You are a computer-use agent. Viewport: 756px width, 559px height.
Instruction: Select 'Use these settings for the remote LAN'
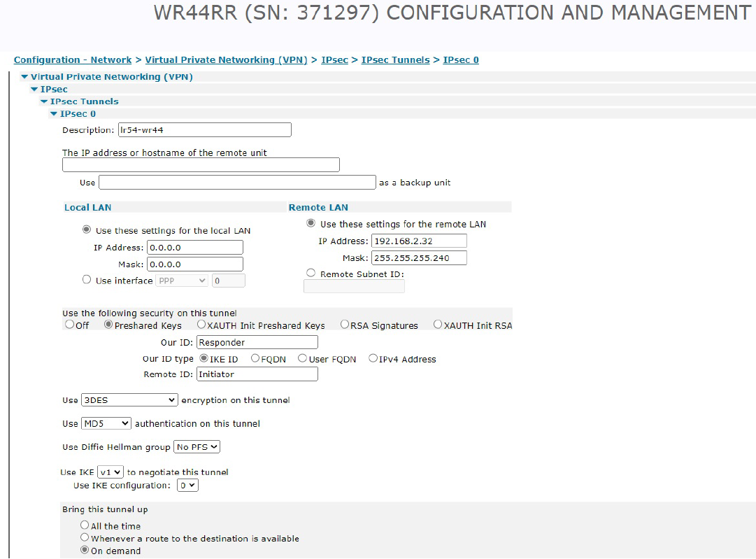click(x=311, y=222)
